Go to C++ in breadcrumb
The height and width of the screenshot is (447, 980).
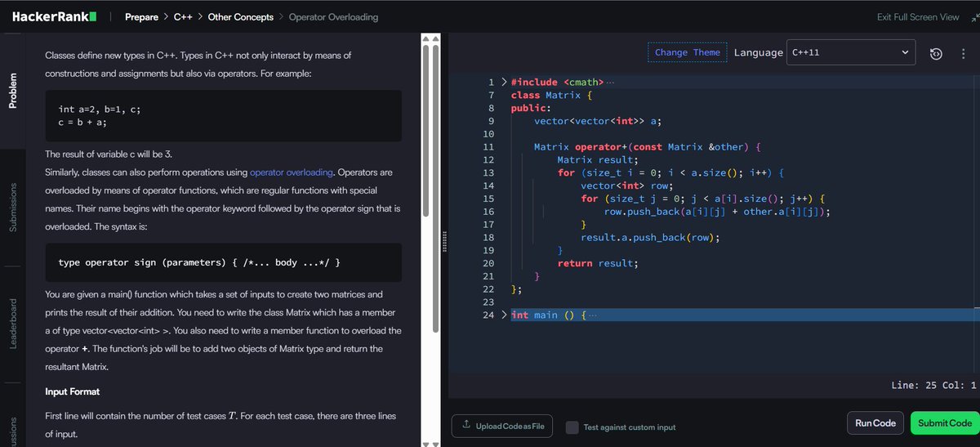tap(184, 16)
